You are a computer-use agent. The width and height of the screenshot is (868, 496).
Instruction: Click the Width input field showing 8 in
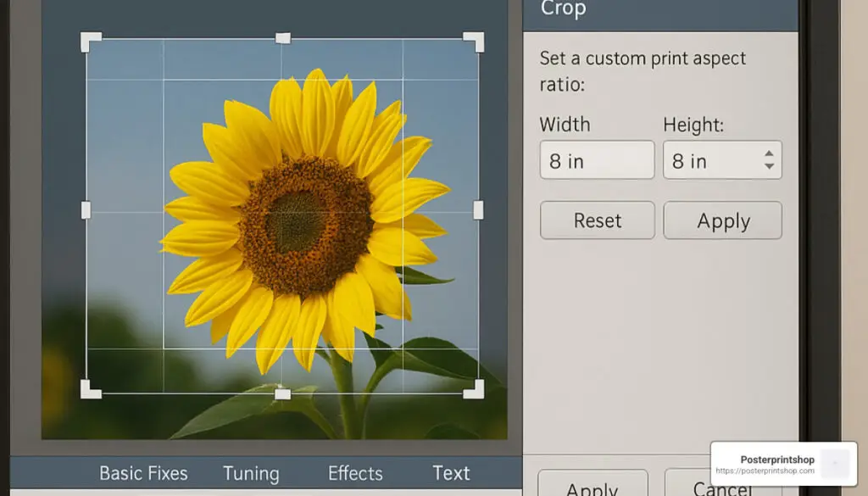coord(597,160)
